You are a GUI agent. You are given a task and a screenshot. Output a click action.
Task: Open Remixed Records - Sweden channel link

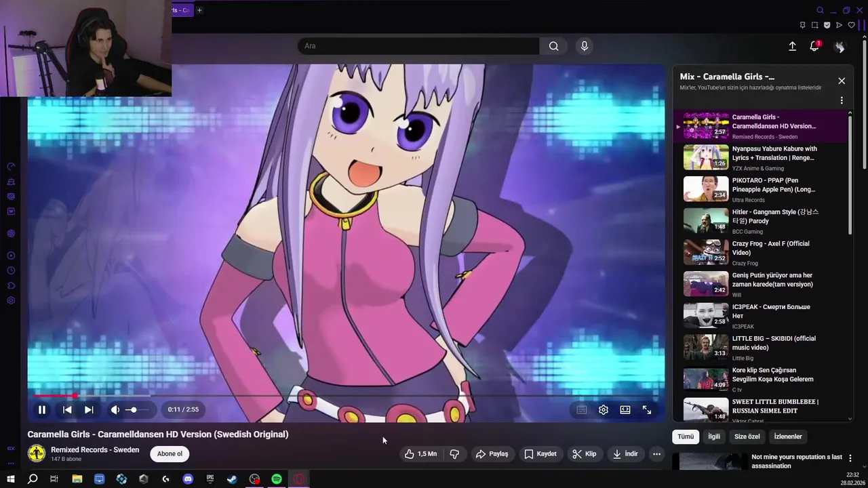pyautogui.click(x=95, y=450)
